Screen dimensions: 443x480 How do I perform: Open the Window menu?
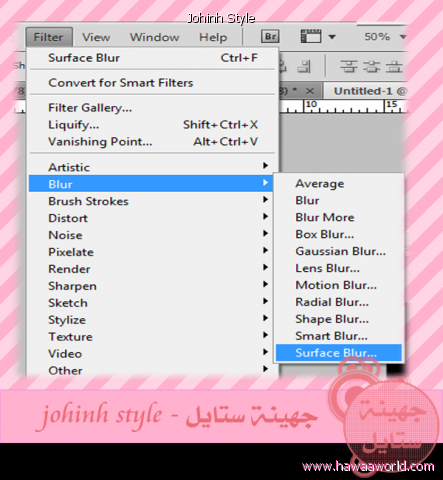click(154, 37)
